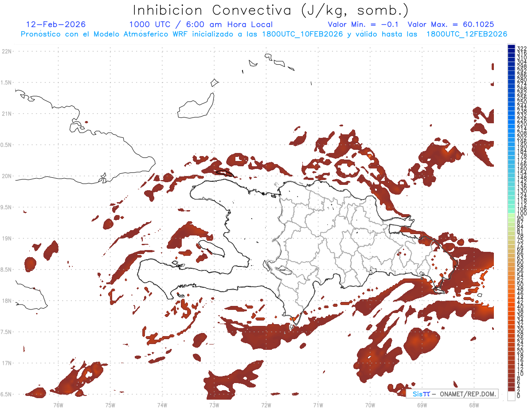
Task: Select the darkest blue swatch atop the colorbar
Action: point(511,47)
